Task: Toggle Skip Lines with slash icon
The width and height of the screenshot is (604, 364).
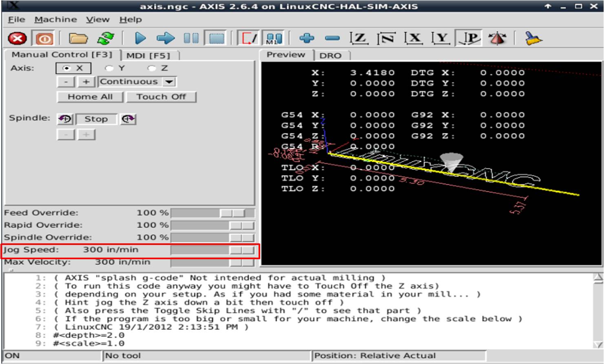Action: pos(249,39)
